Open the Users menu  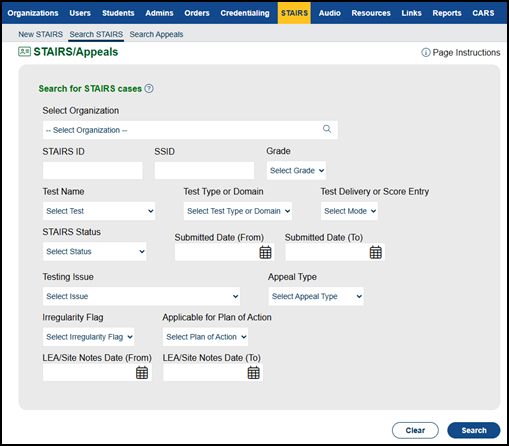(x=80, y=13)
